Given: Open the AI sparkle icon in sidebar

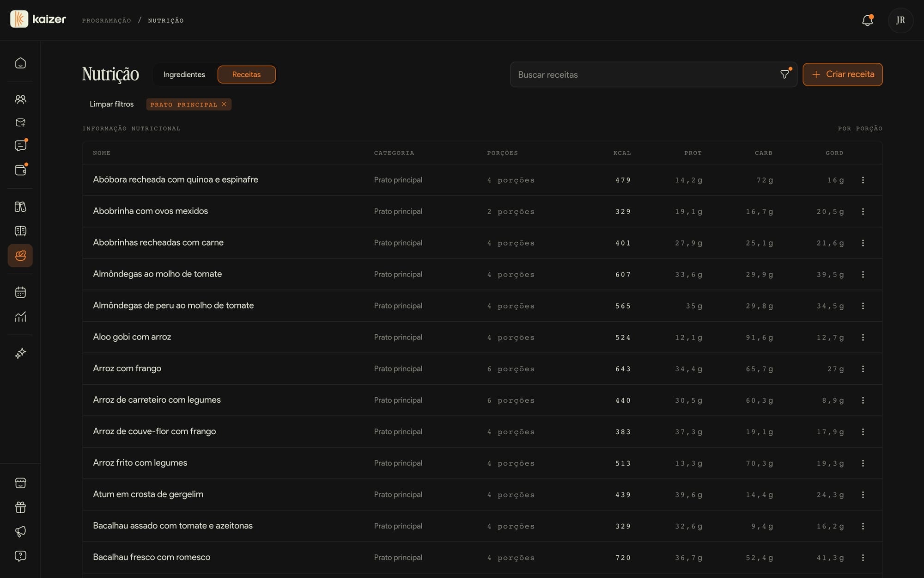Looking at the screenshot, I should tap(20, 353).
